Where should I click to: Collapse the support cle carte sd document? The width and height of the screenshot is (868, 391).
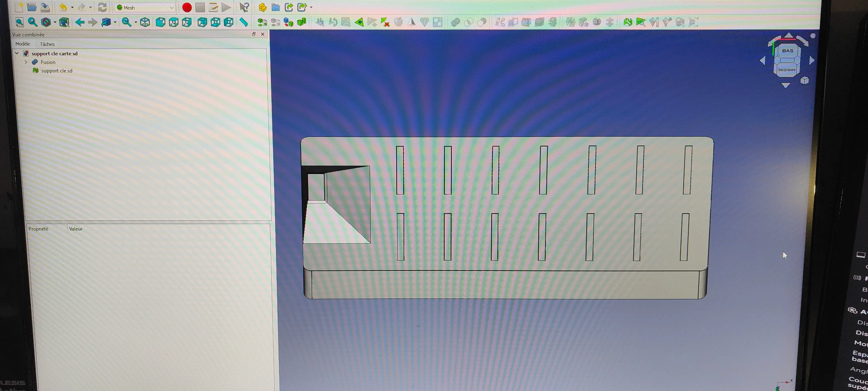pos(17,53)
